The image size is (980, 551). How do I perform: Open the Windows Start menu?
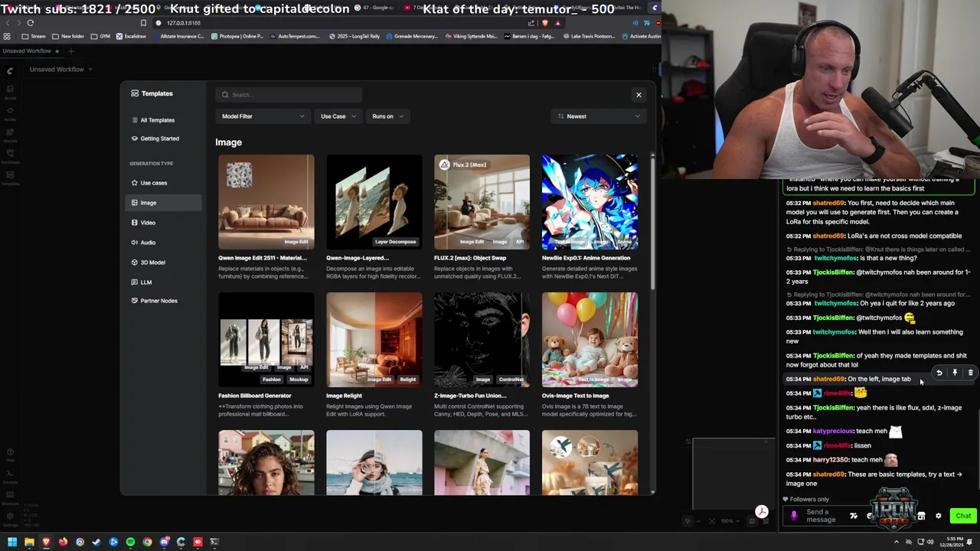coord(12,542)
